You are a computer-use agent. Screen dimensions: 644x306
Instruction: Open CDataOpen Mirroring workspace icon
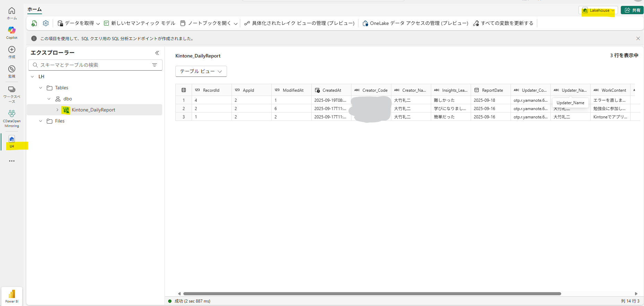12,118
